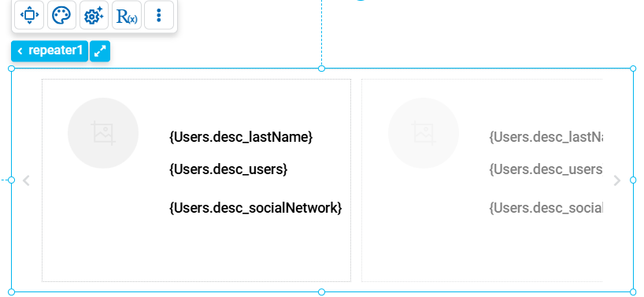Select {Users.desc_lastName} text in second card

point(546,137)
